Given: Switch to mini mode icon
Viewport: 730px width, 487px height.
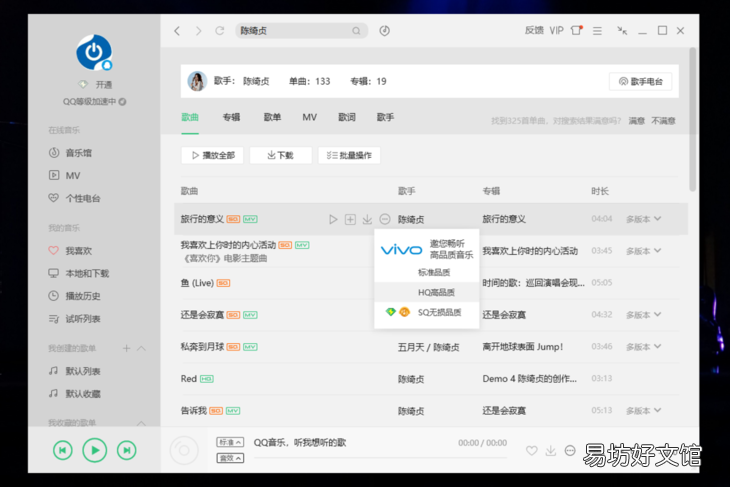Looking at the screenshot, I should 622,31.
